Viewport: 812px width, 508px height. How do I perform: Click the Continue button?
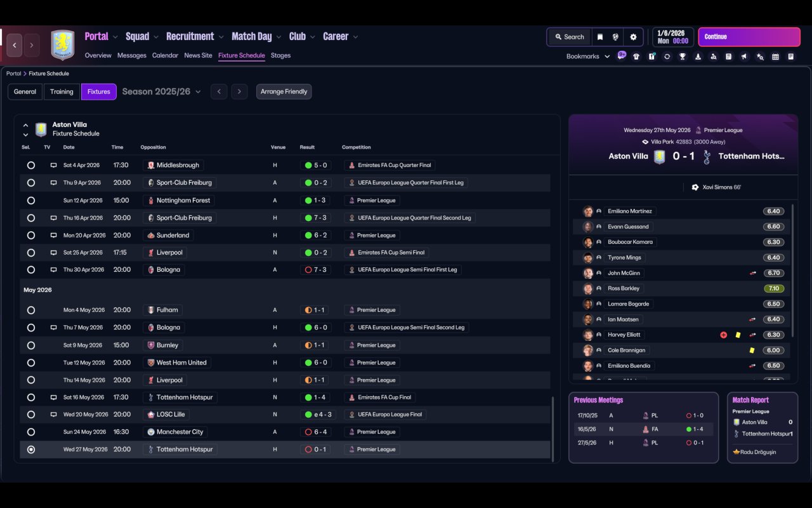pos(749,37)
